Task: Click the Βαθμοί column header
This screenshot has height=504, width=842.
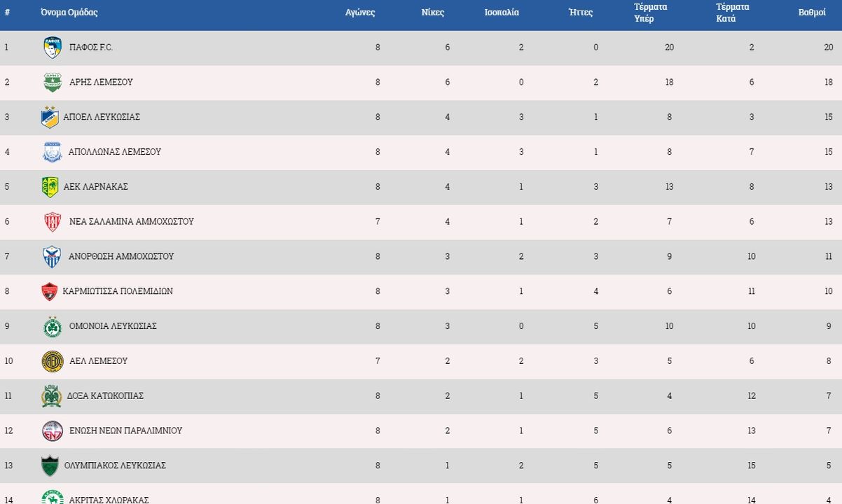Action: click(812, 13)
